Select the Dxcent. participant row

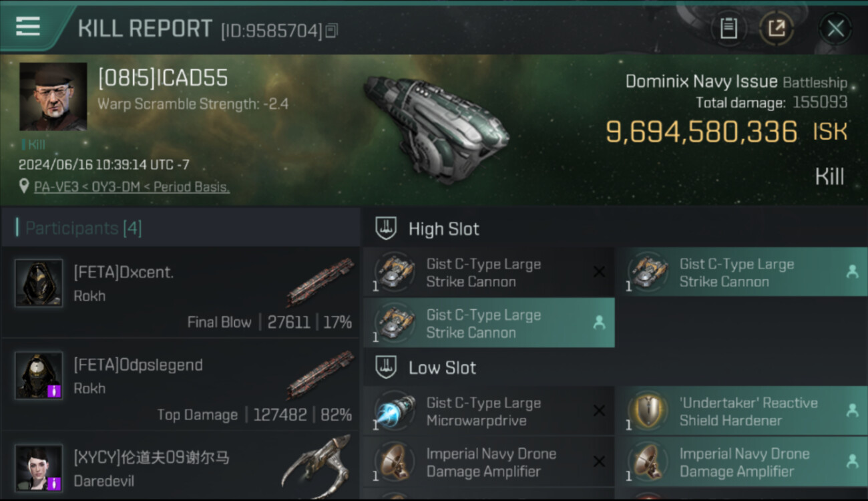point(180,293)
